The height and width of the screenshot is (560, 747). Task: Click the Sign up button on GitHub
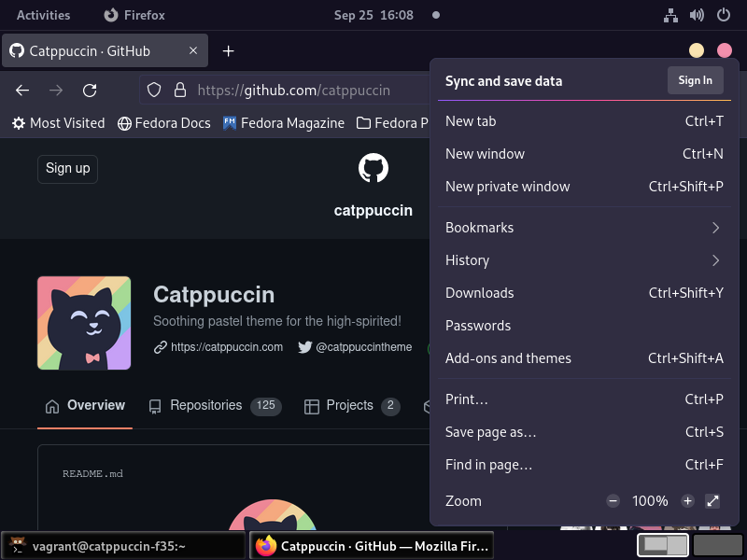67,169
